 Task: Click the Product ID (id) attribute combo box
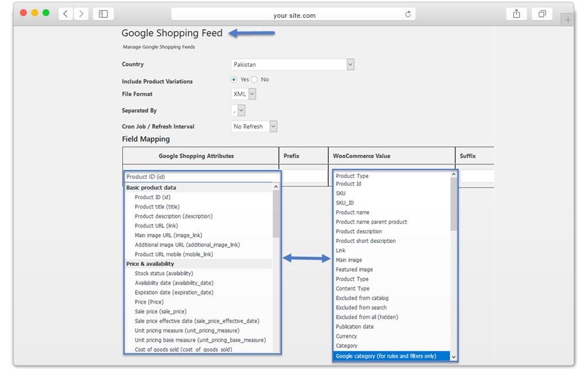pyautogui.click(x=203, y=177)
